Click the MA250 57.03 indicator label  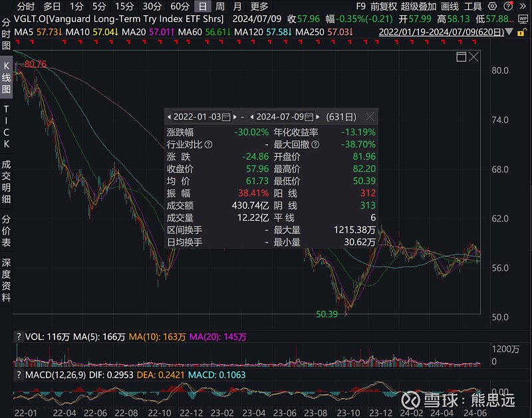tap(325, 32)
